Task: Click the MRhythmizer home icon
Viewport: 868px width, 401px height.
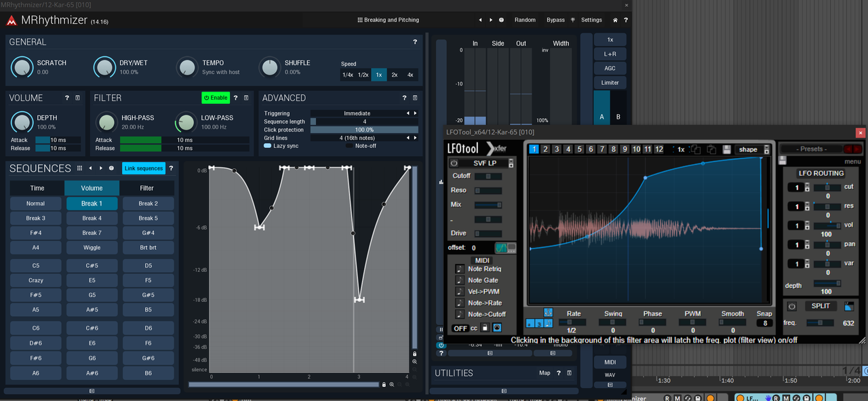Action: [615, 20]
